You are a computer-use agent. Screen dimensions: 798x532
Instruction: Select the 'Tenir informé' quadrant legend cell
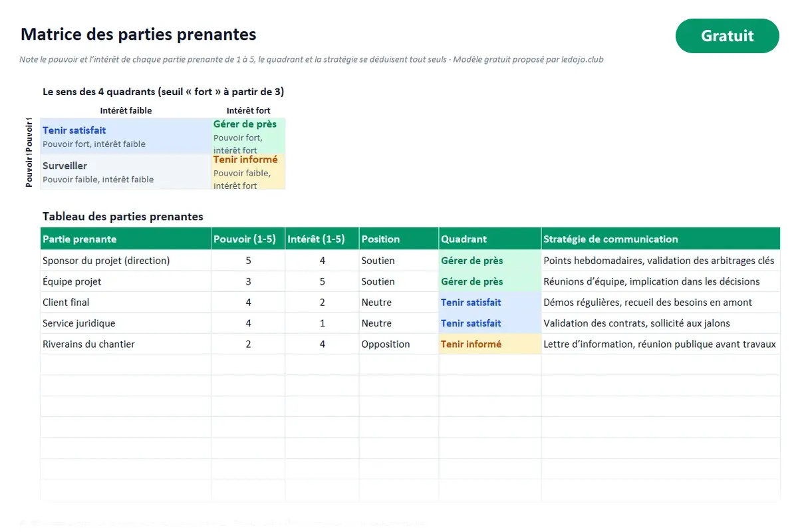tap(249, 172)
